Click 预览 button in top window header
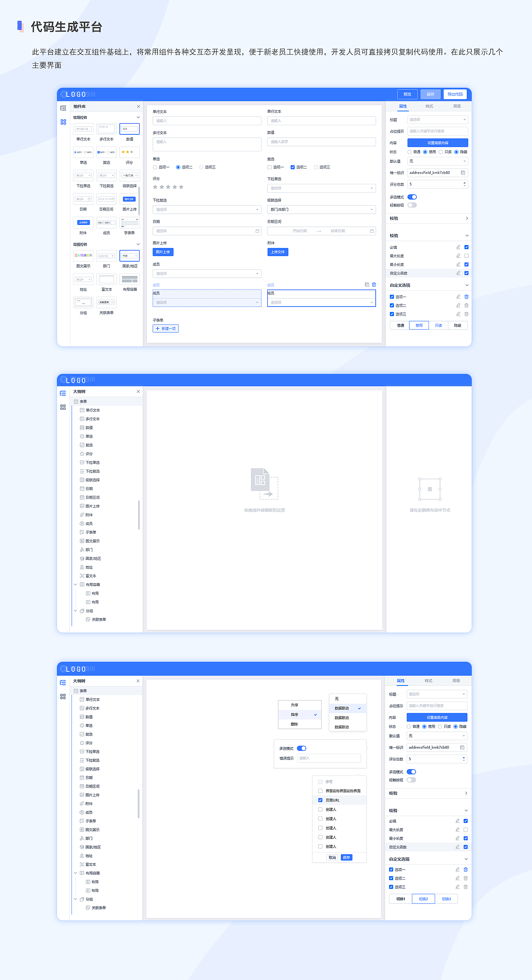 pyautogui.click(x=407, y=94)
